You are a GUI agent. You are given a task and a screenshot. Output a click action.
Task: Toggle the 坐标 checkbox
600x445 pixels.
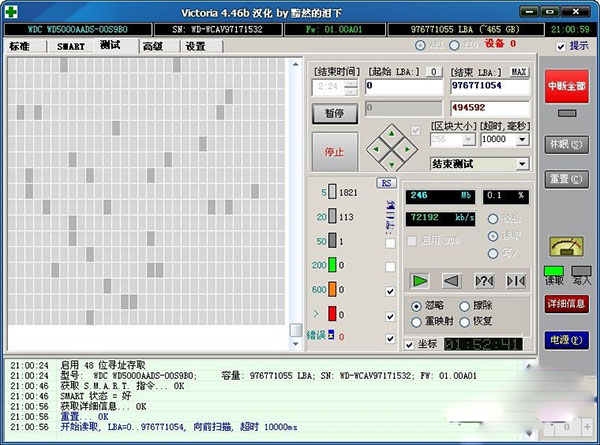tap(410, 344)
